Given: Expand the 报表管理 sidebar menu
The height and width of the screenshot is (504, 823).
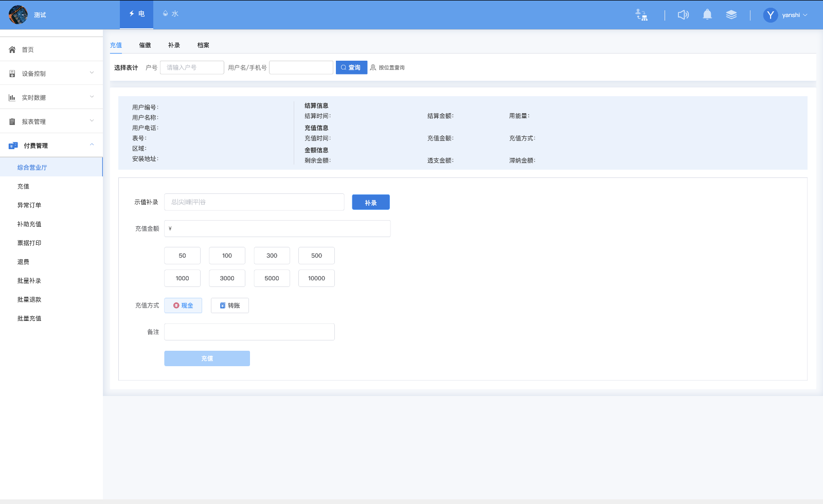Looking at the screenshot, I should pyautogui.click(x=51, y=121).
